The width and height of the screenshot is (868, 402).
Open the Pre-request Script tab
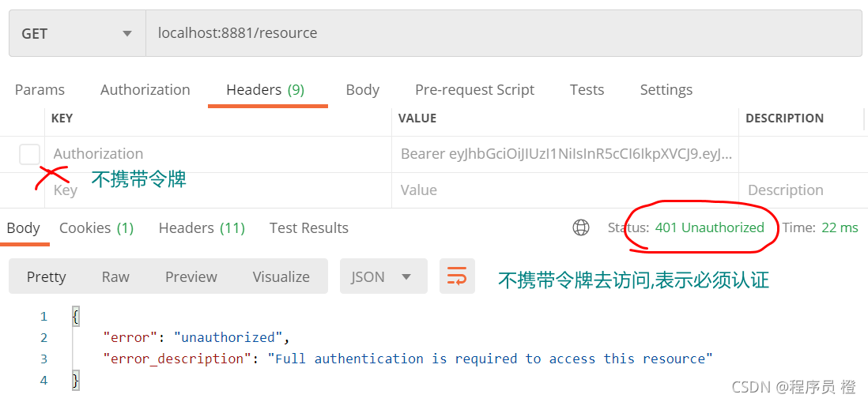(x=475, y=89)
